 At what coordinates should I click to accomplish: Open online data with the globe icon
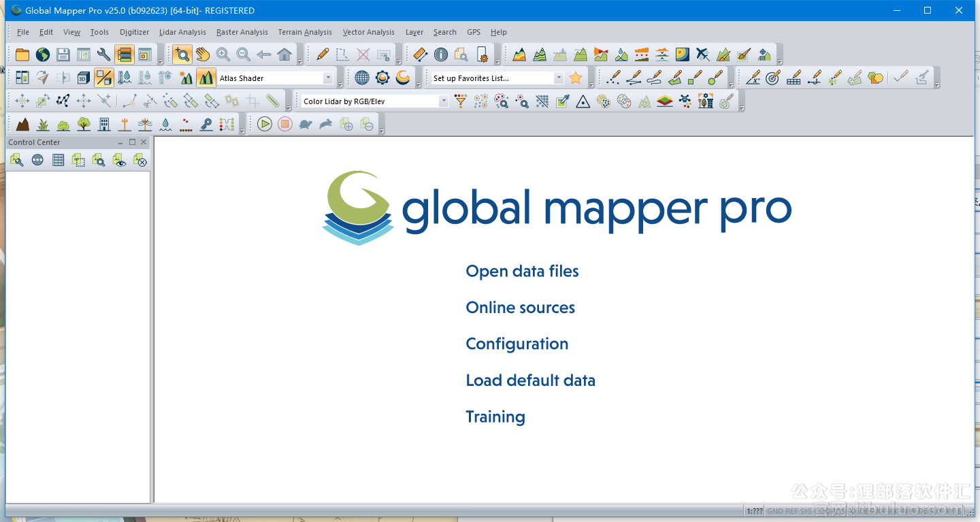pos(43,55)
